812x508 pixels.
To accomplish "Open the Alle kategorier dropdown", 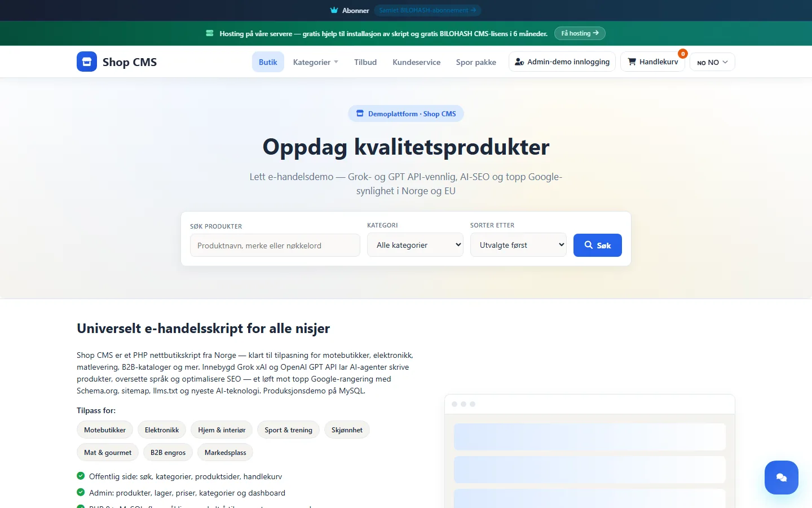I will (415, 245).
